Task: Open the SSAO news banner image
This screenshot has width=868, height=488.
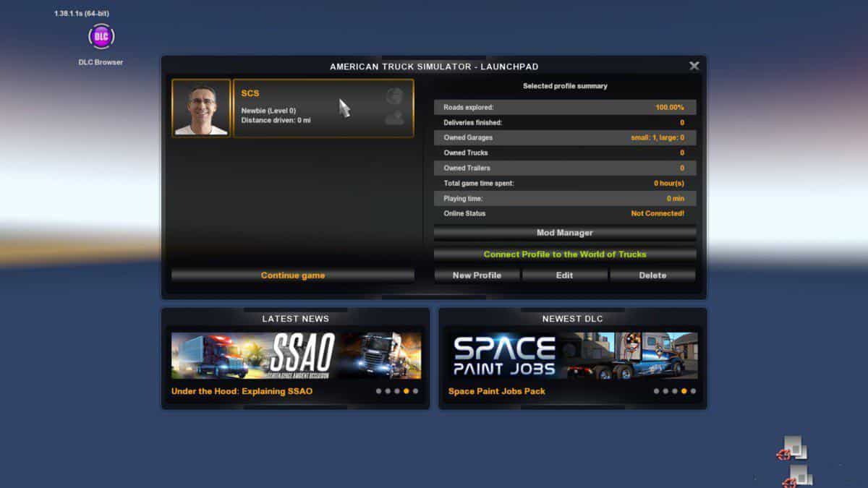Action: click(x=296, y=355)
